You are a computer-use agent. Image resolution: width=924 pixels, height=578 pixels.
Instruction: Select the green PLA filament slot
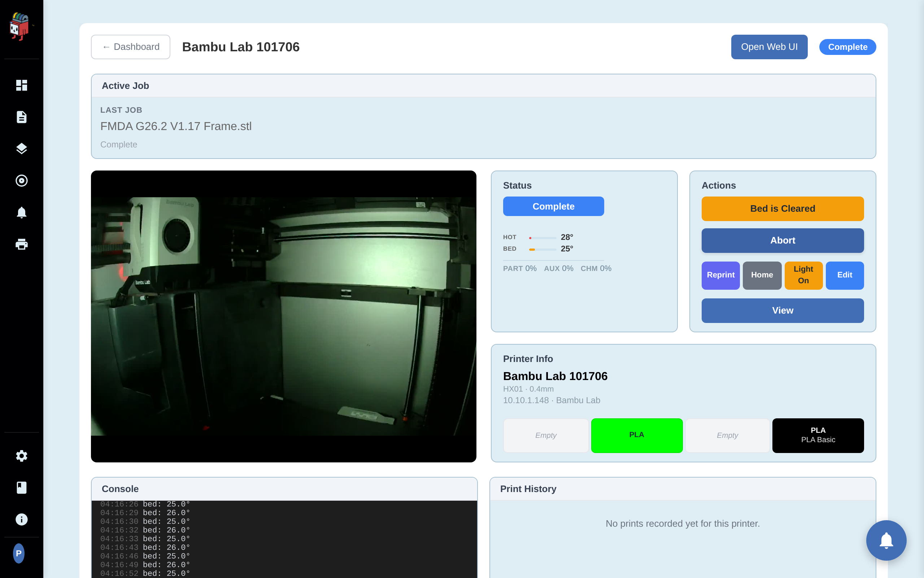[636, 435]
